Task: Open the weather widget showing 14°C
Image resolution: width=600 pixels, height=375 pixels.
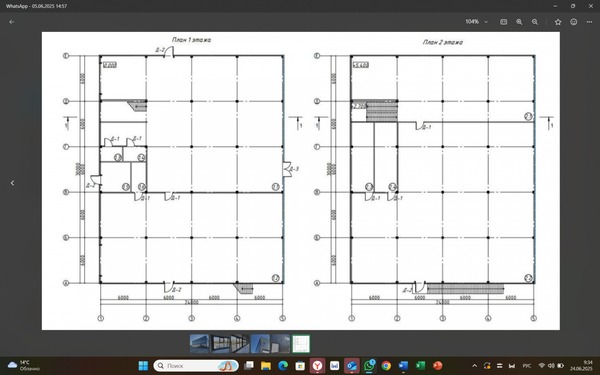Action: point(24,365)
